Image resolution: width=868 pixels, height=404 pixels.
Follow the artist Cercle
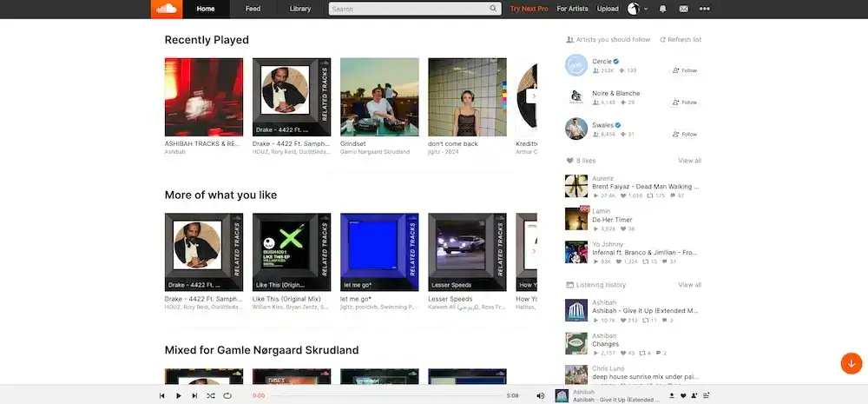pyautogui.click(x=685, y=70)
